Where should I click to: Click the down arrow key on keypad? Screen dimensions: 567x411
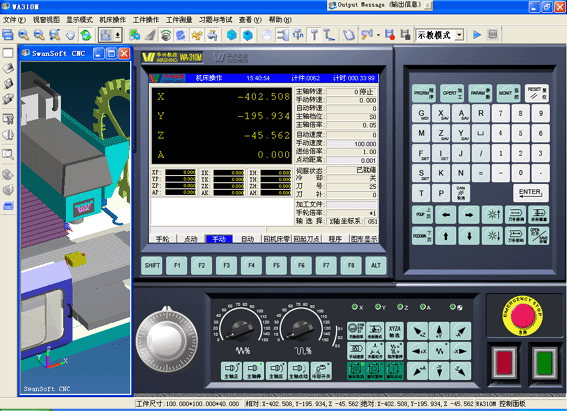pyautogui.click(x=469, y=236)
